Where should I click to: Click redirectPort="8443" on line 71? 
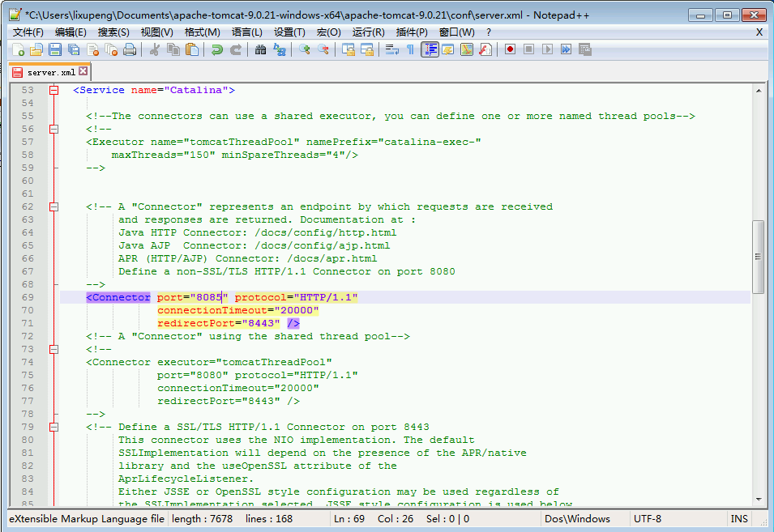point(219,323)
